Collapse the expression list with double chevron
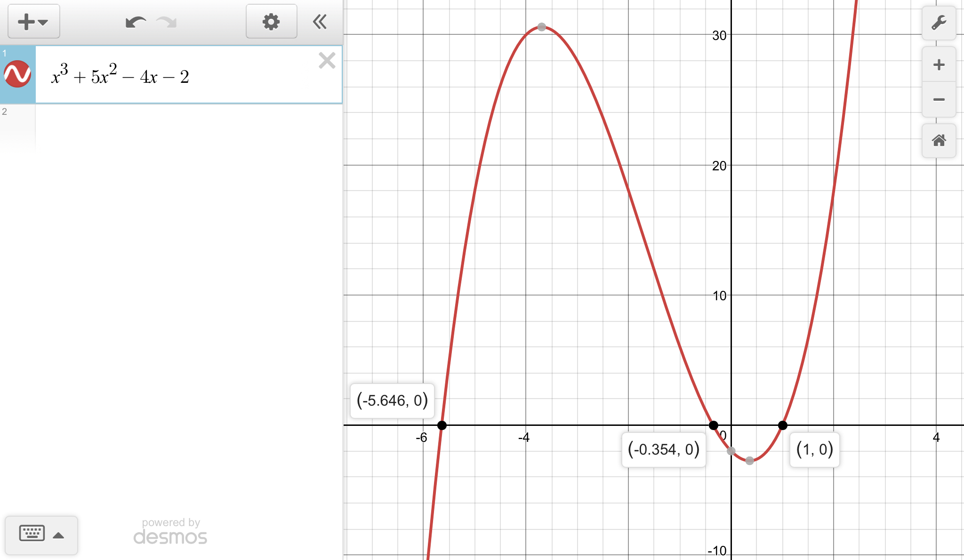This screenshot has width=964, height=560. click(x=320, y=22)
